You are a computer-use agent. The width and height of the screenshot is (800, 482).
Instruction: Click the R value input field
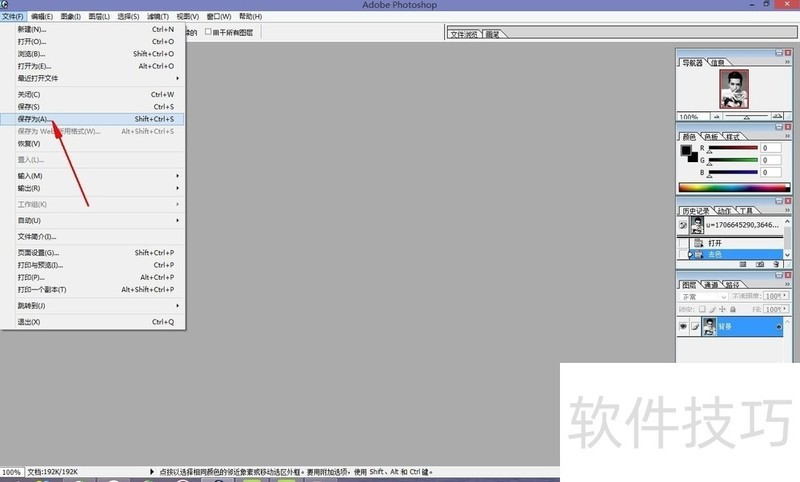pyautogui.click(x=770, y=148)
